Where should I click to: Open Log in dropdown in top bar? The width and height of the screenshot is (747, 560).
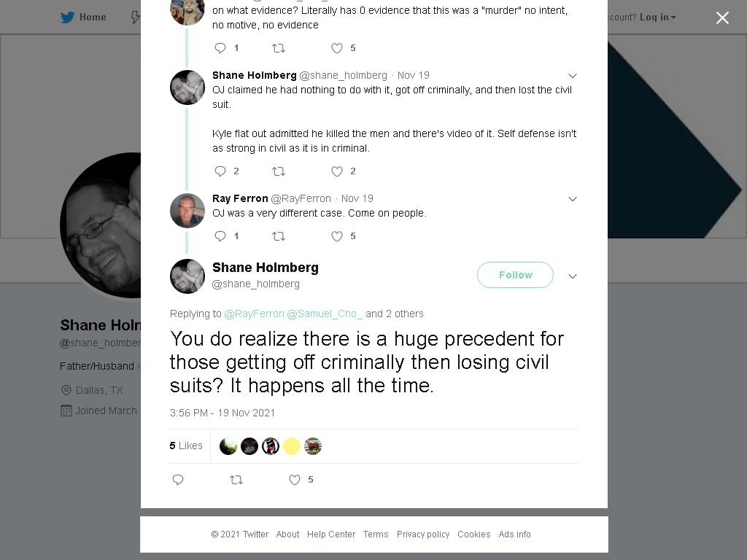pos(658,17)
